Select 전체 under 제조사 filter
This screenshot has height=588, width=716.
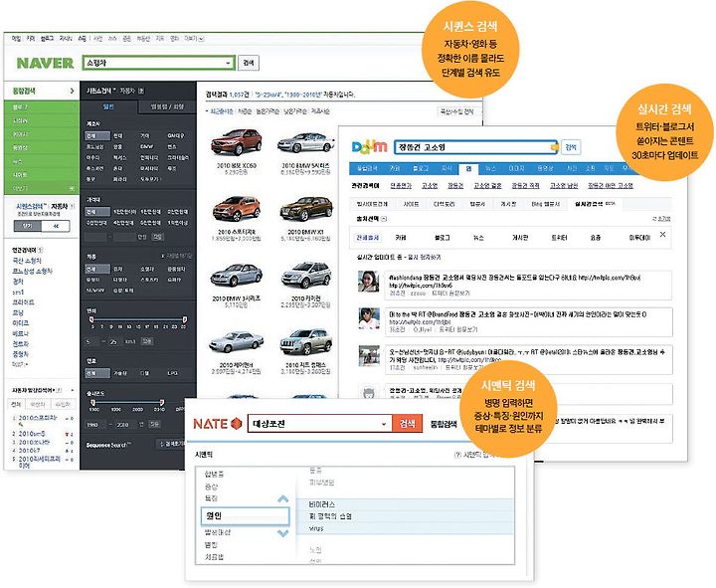coord(97,136)
